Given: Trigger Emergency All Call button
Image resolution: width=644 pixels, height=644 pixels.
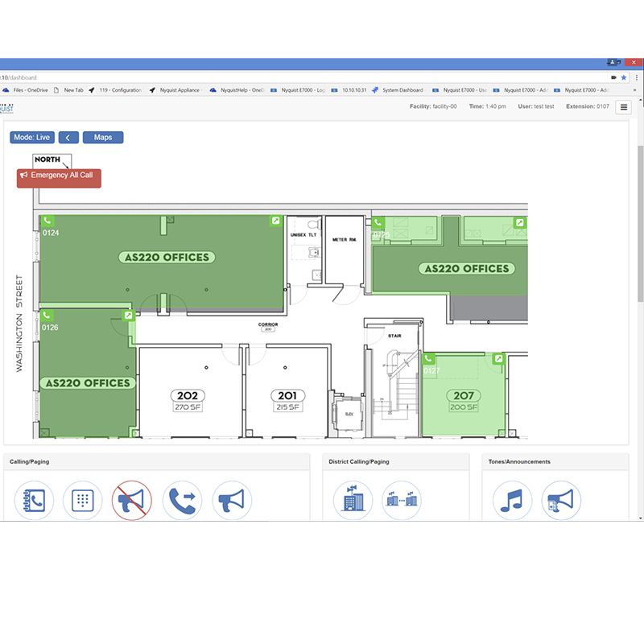Looking at the screenshot, I should click(59, 178).
